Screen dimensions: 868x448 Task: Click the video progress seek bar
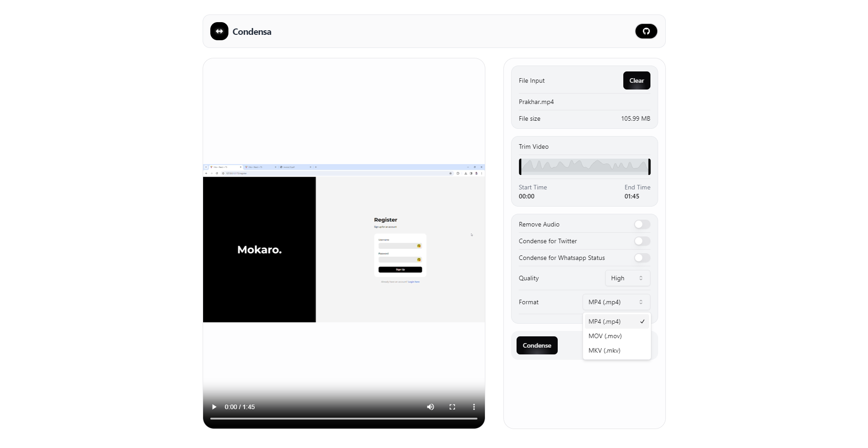click(344, 419)
